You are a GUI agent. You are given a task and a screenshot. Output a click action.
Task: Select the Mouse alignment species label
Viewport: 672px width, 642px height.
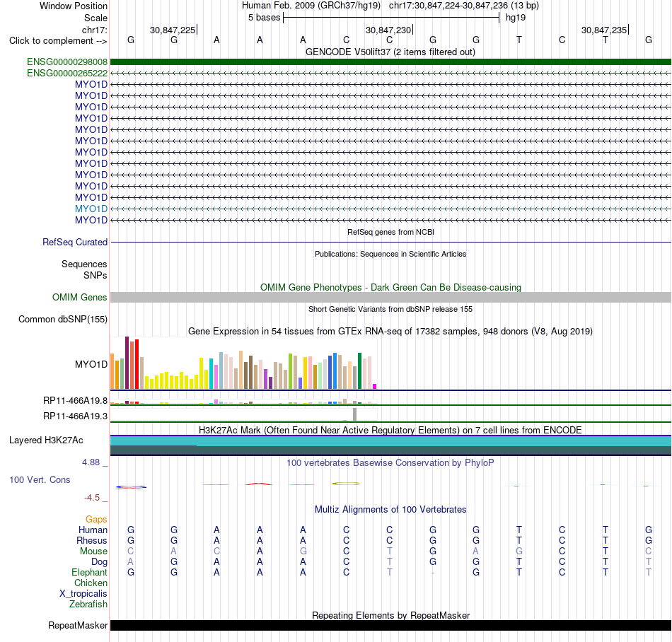(x=93, y=551)
